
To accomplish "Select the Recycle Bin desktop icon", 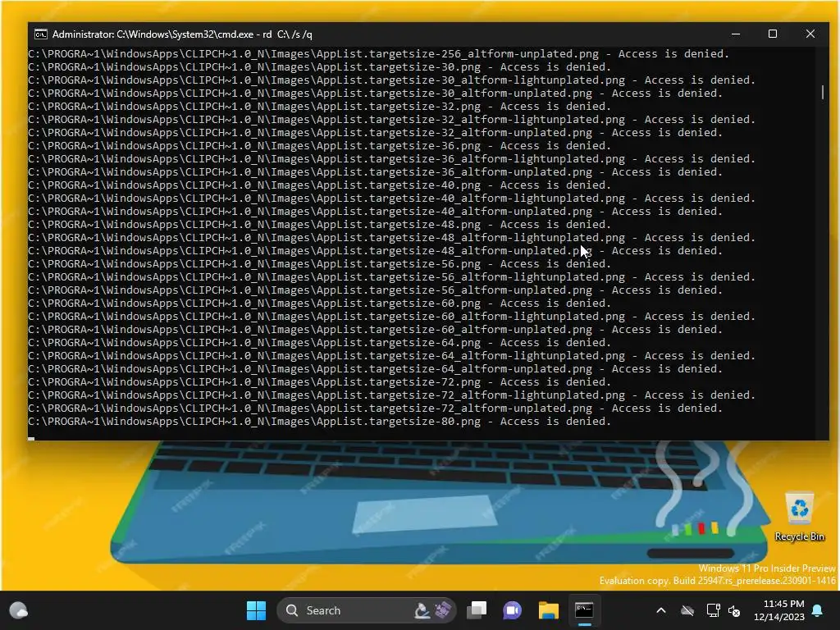I will click(x=799, y=517).
